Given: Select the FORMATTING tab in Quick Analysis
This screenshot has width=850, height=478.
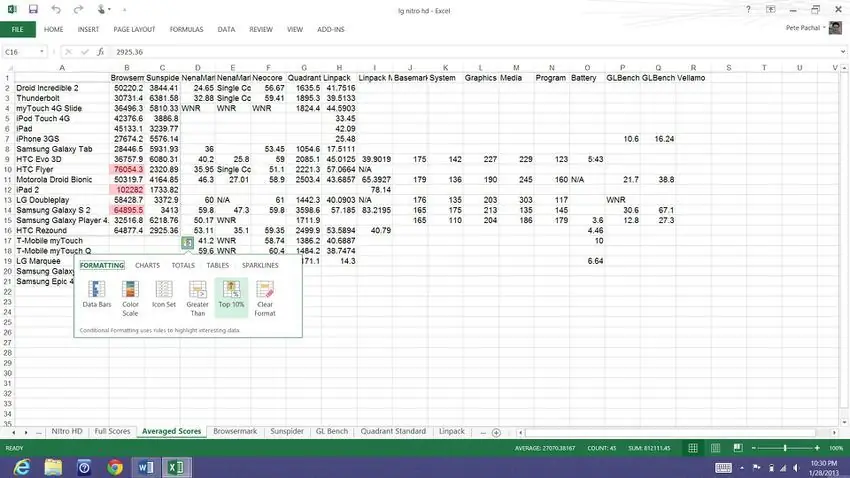Looking at the screenshot, I should [102, 265].
